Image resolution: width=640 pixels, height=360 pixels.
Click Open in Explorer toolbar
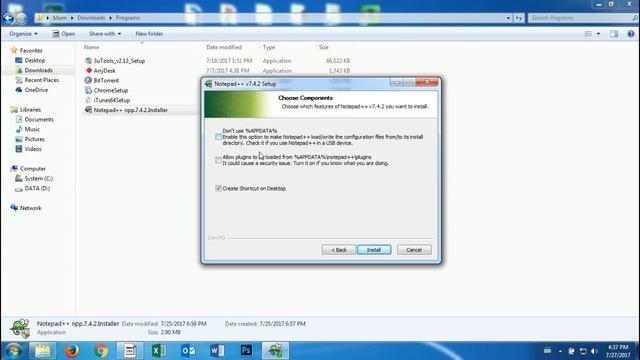tap(63, 34)
